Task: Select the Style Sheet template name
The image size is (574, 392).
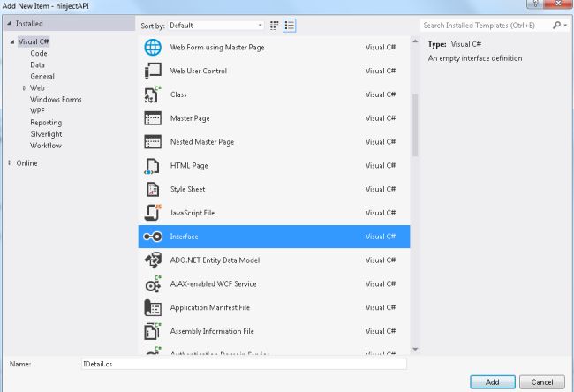Action: 187,189
